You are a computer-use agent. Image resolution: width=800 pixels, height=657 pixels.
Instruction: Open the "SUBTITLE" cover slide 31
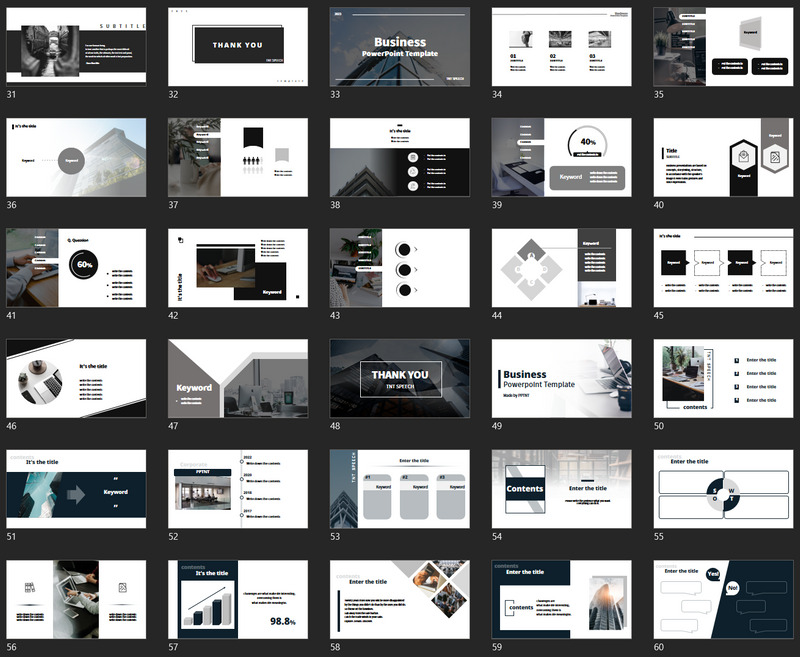[x=78, y=46]
